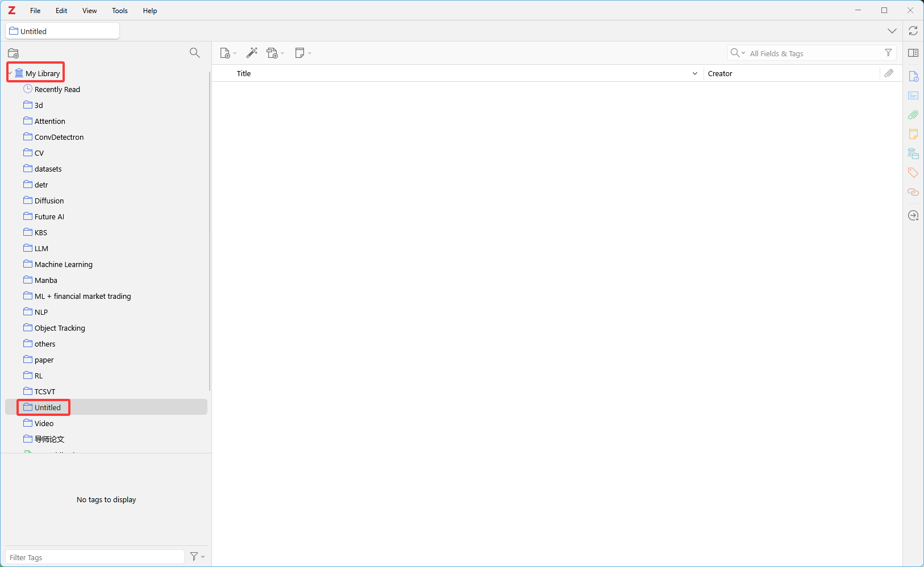Click the New Note toolbar icon

click(x=300, y=53)
